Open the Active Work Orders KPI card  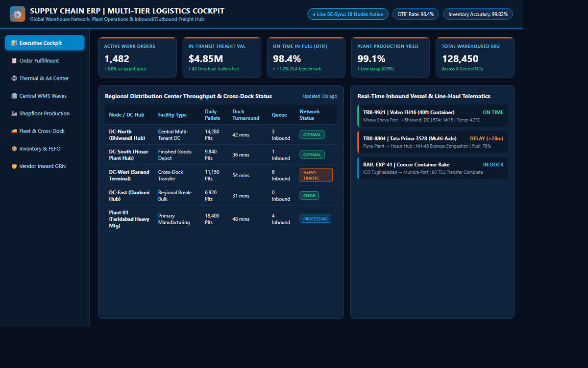tap(137, 57)
